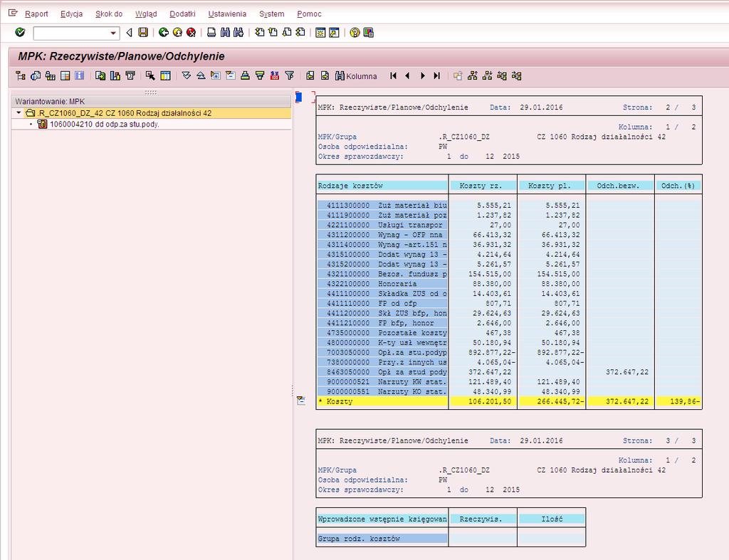Go to the previous column arrow
729x560 pixels.
(408, 75)
